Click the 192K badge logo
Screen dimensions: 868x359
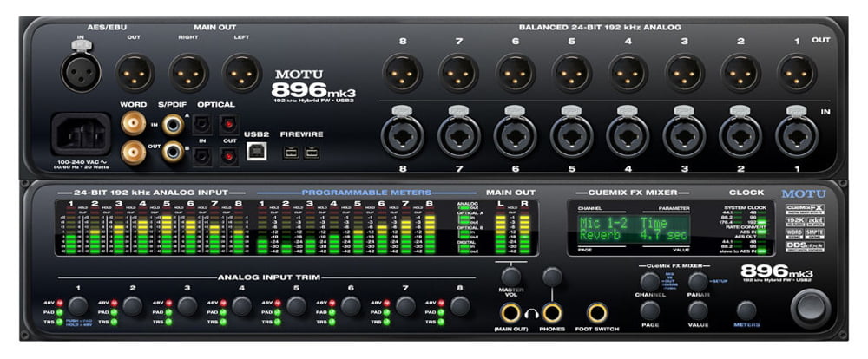pos(795,221)
